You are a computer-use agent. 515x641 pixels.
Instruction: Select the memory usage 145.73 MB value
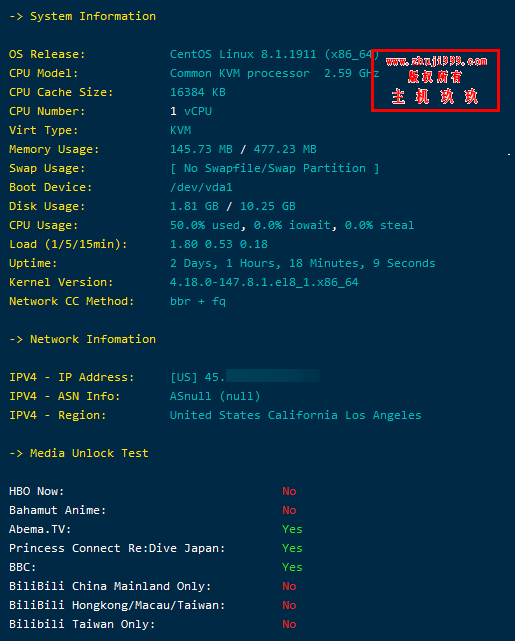coord(201,149)
